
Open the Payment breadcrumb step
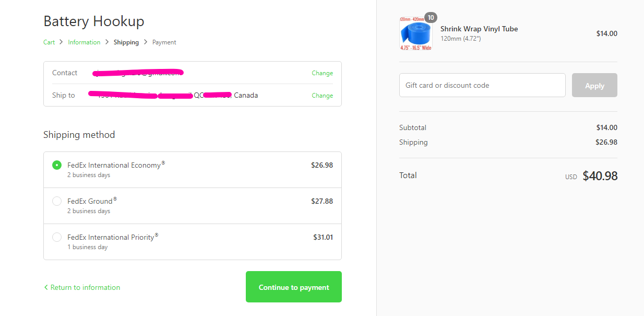(x=164, y=42)
